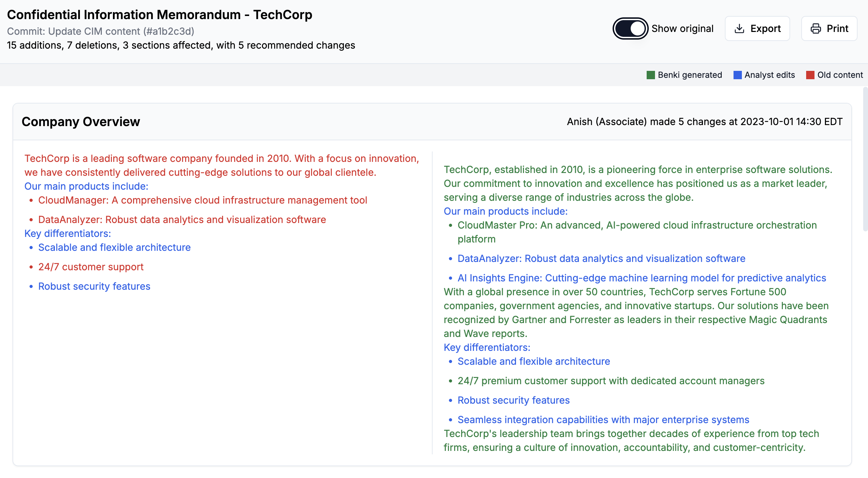Viewport: 868px width, 478px height.
Task: Click the red Old content swatch
Action: [810, 75]
